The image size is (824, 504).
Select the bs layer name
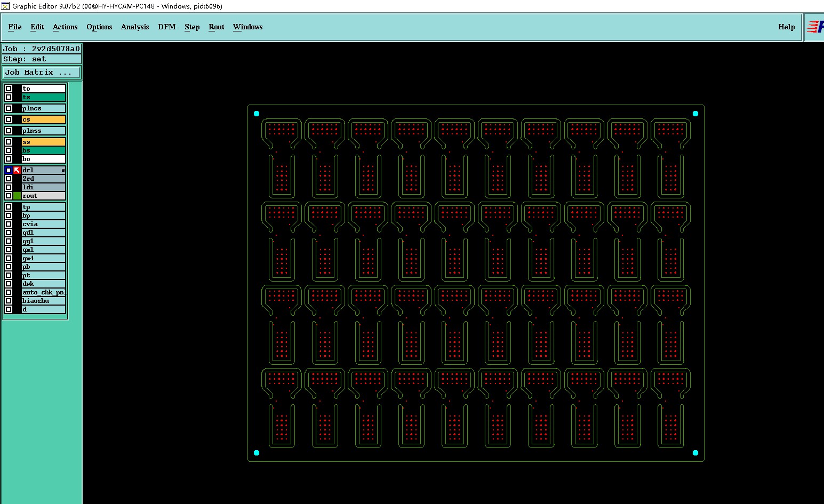pos(44,150)
